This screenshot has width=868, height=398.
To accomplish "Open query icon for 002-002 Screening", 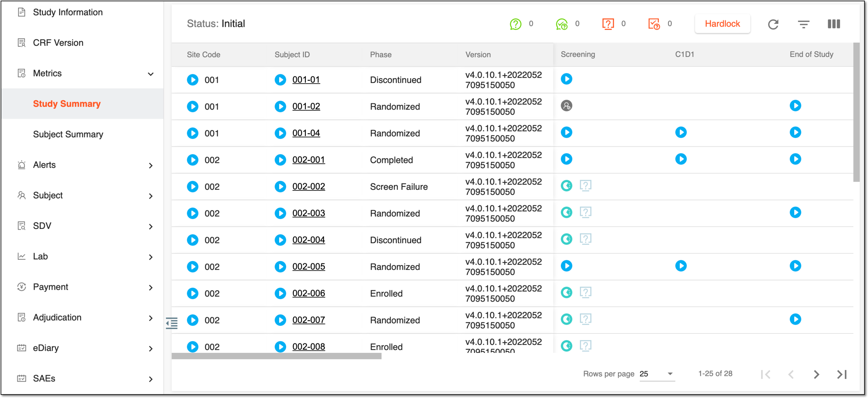I will click(x=585, y=186).
